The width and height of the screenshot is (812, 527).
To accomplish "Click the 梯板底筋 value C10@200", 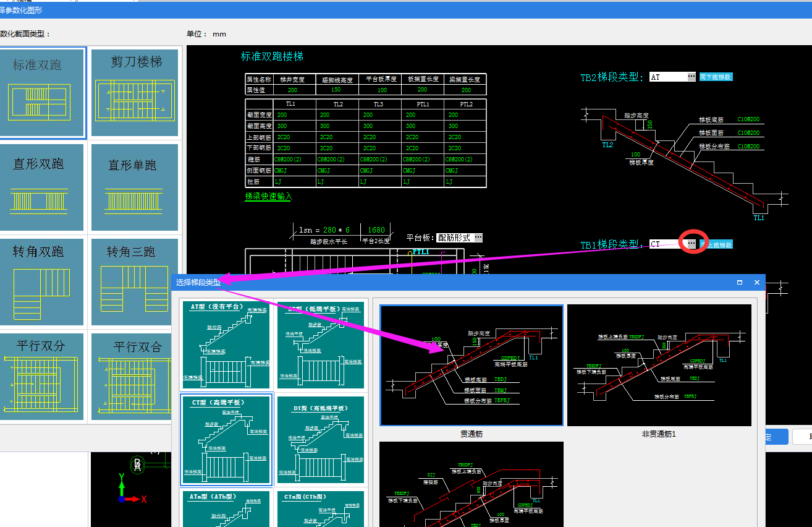I will (x=748, y=119).
